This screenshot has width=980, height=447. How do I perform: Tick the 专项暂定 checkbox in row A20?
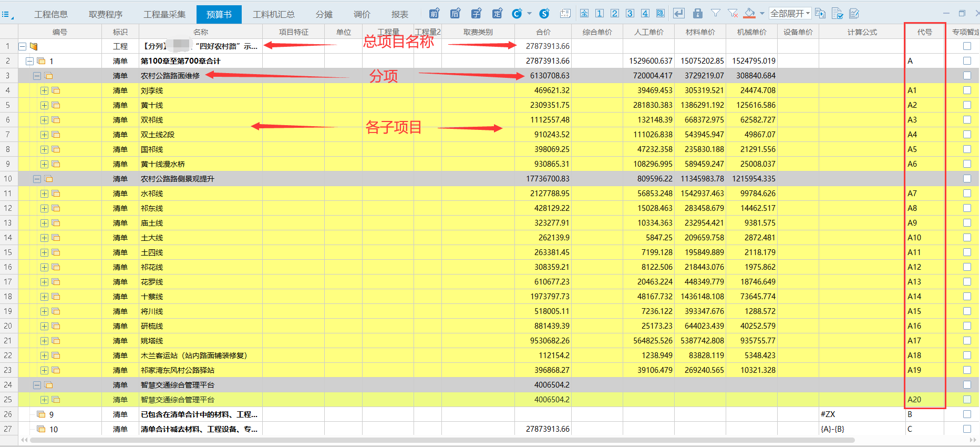pyautogui.click(x=967, y=400)
